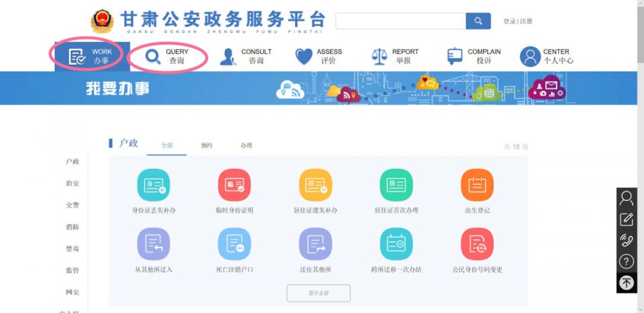Click the 登录 link
Screen dimensions: 644x313
pos(509,21)
